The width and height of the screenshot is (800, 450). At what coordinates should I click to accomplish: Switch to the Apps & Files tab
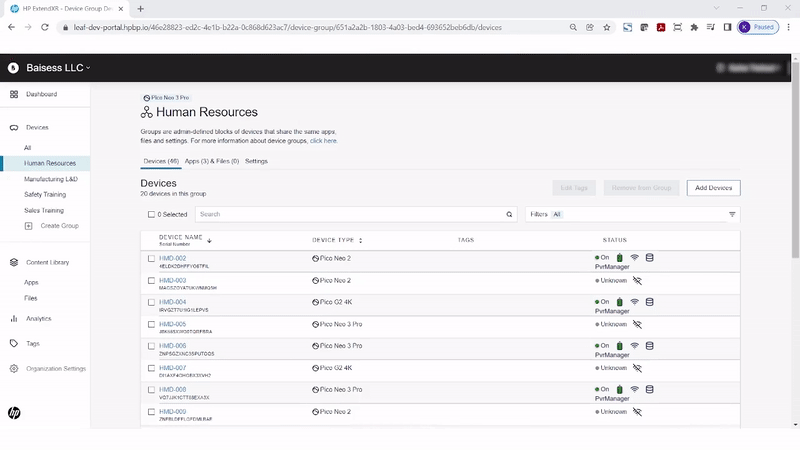point(211,161)
